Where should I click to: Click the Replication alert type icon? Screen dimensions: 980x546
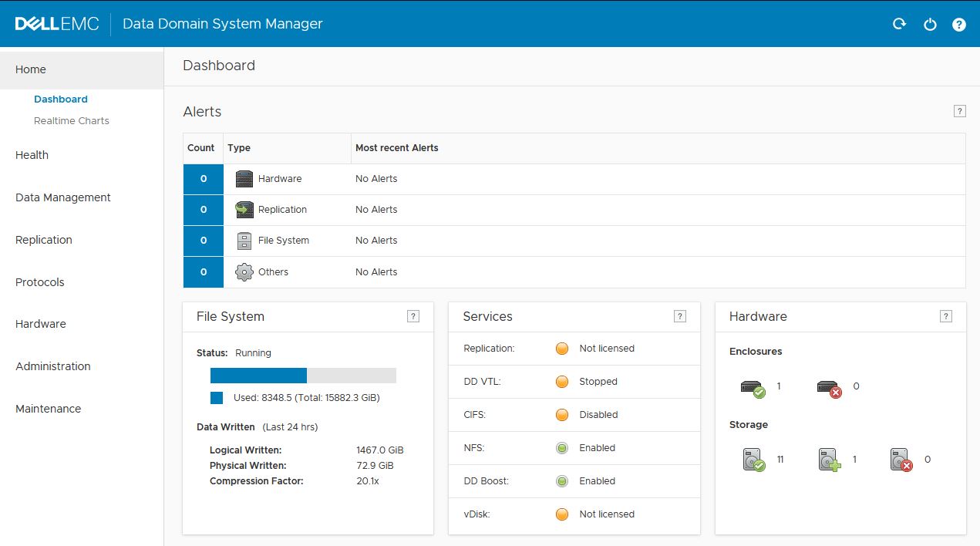(244, 210)
